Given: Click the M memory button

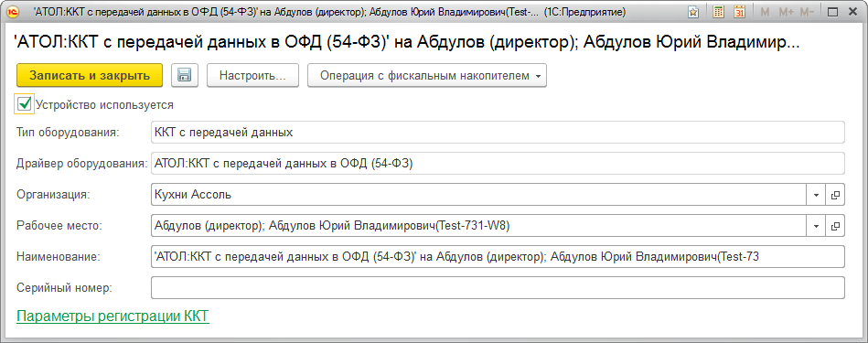Looking at the screenshot, I should (765, 12).
